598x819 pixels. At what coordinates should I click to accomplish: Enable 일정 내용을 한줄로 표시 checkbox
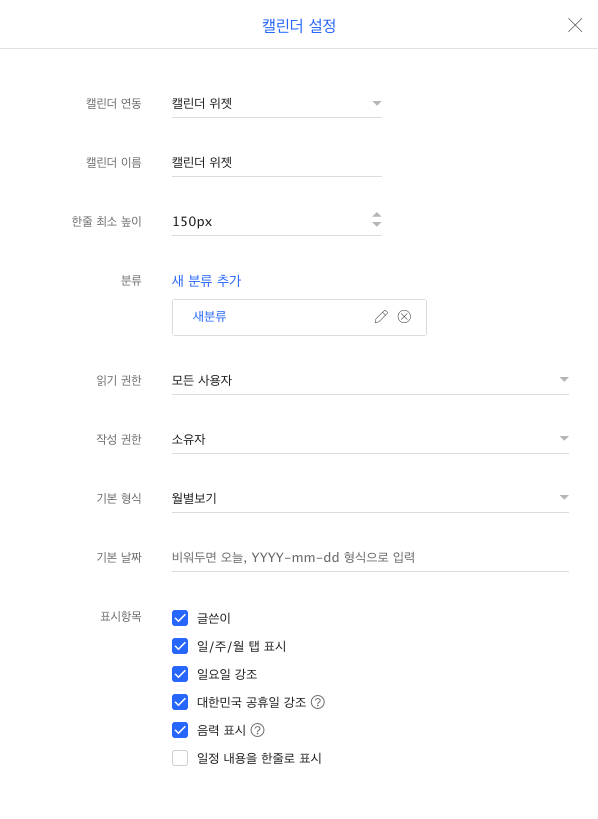click(x=180, y=758)
